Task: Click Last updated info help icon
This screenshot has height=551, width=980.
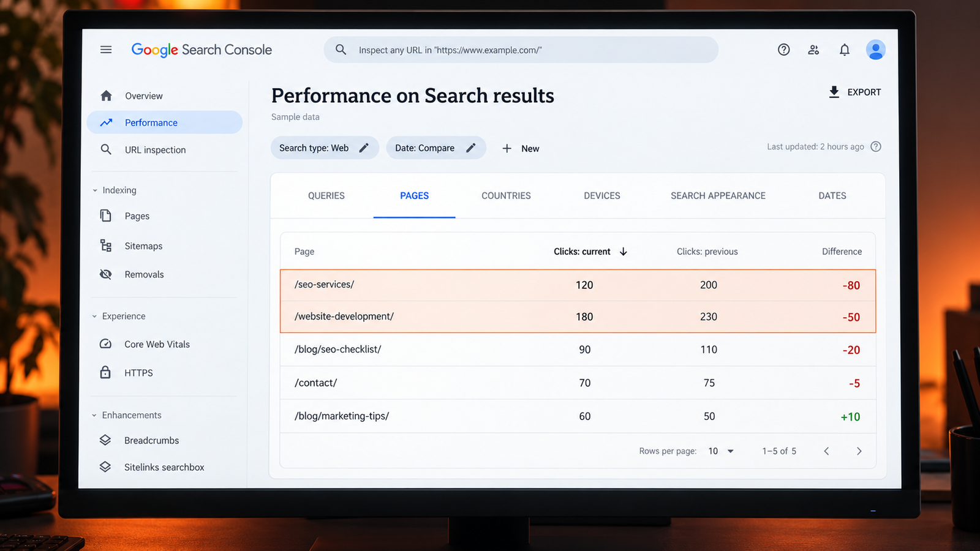Action: click(x=876, y=146)
